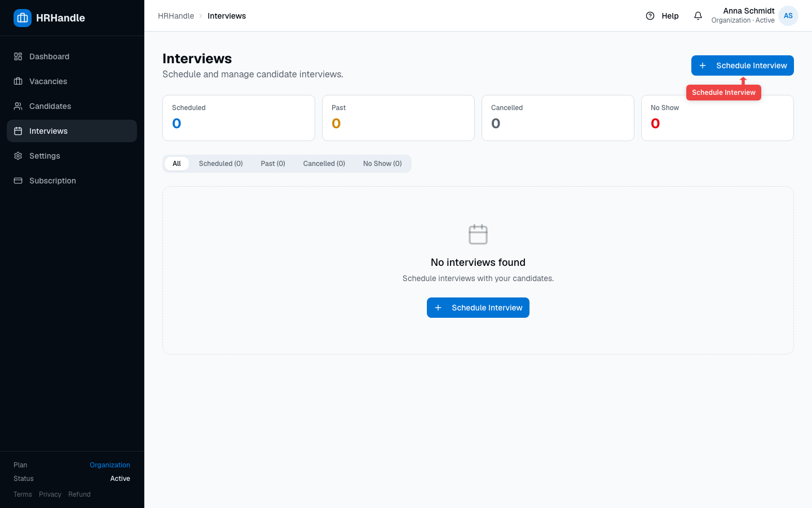
Task: Click the "No interviews found" heading
Action: click(x=478, y=262)
